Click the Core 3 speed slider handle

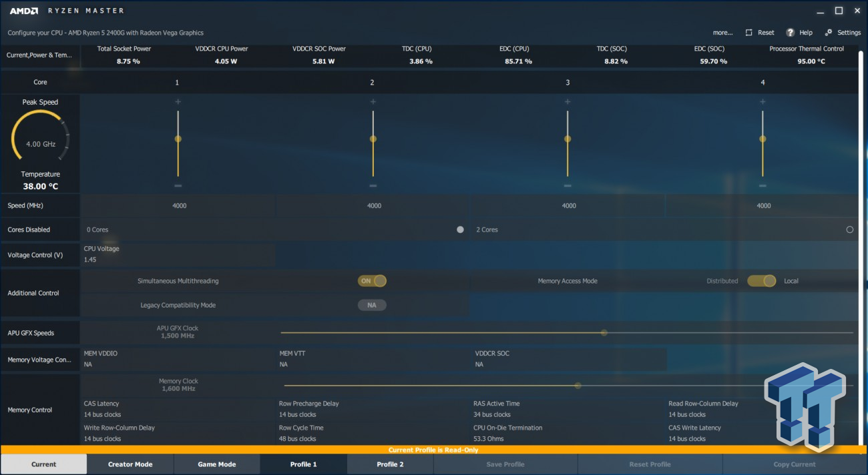click(568, 139)
